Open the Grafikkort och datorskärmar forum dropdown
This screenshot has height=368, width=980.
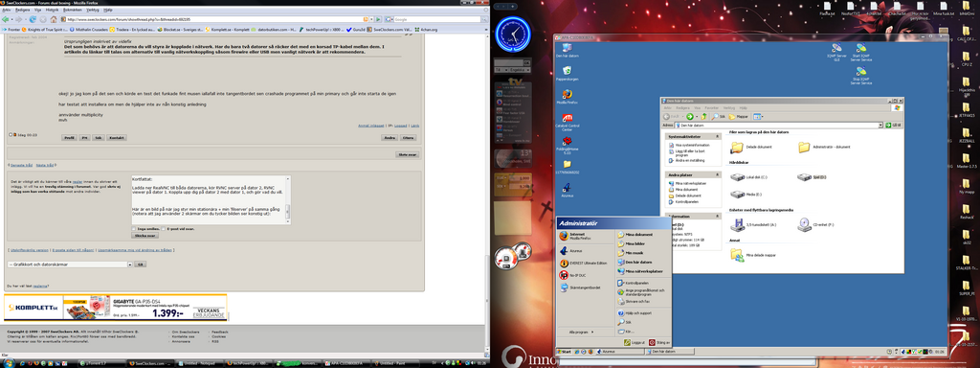click(x=70, y=264)
